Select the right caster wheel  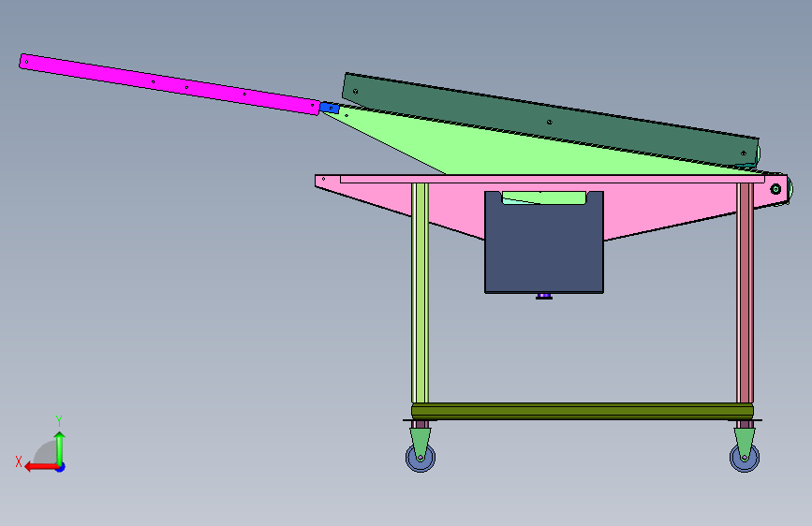tap(745, 459)
